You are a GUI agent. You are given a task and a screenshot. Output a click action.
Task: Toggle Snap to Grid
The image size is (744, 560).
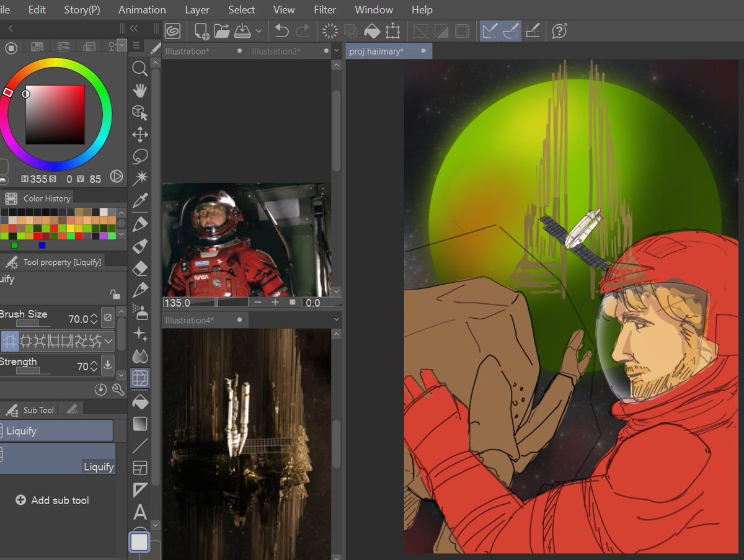pyautogui.click(x=532, y=30)
